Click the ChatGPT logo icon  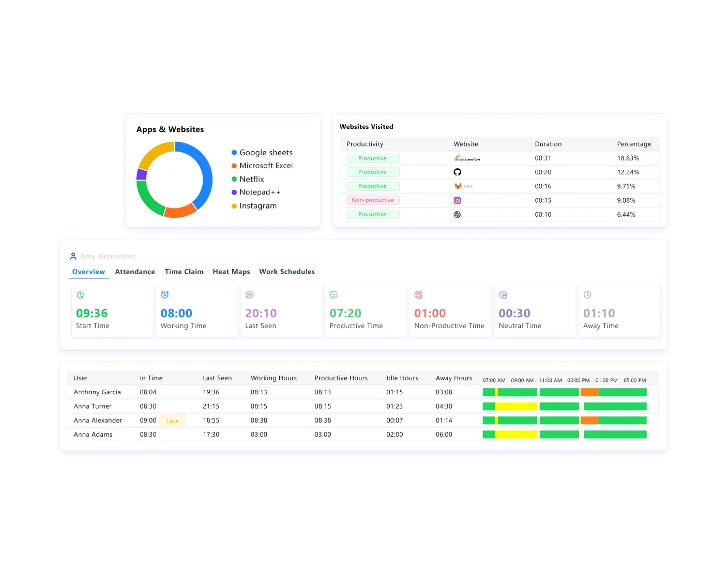[457, 214]
